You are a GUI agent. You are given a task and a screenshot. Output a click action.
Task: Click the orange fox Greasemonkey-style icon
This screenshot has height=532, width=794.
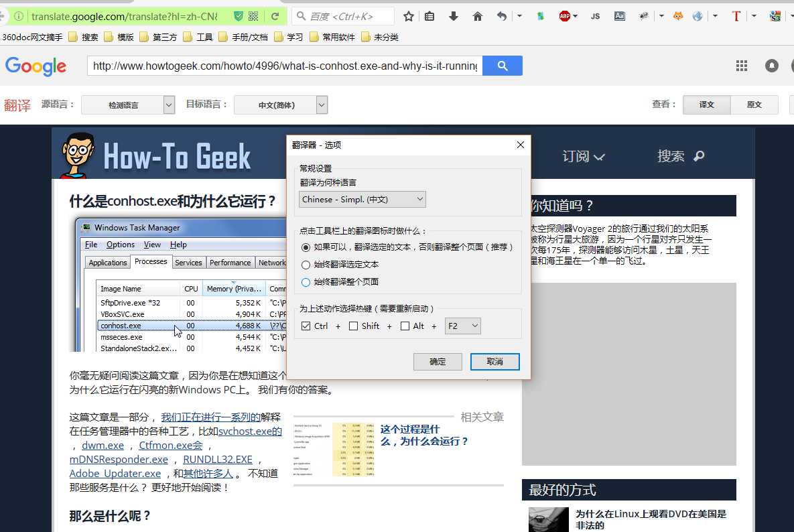click(x=678, y=16)
